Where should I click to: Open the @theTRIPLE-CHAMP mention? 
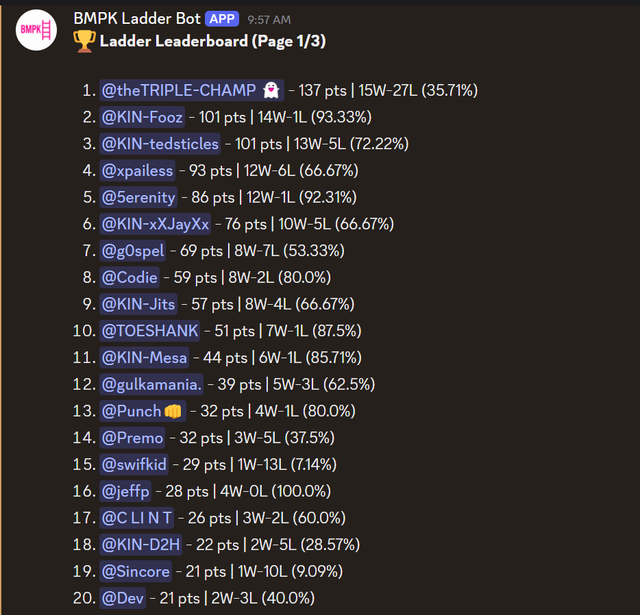click(x=192, y=90)
